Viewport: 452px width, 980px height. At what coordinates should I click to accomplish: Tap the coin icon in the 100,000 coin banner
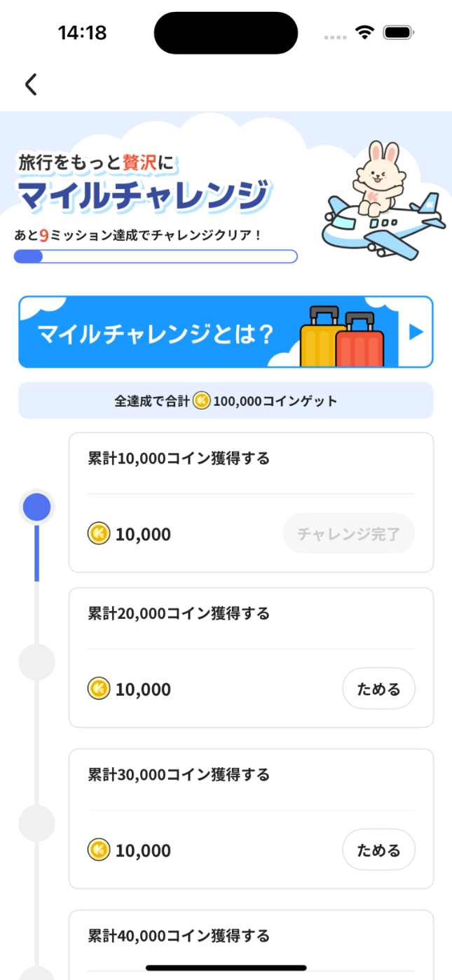pos(203,401)
